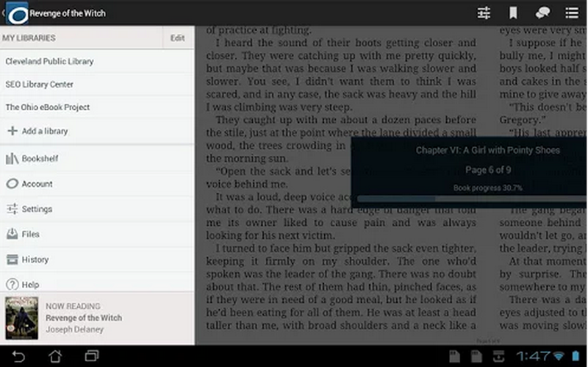Viewport: 588px width, 367px height.
Task: Tap the battery status icon
Action: tap(576, 356)
